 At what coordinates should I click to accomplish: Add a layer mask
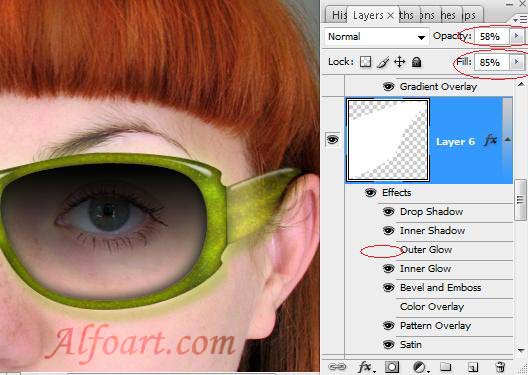pyautogui.click(x=392, y=367)
